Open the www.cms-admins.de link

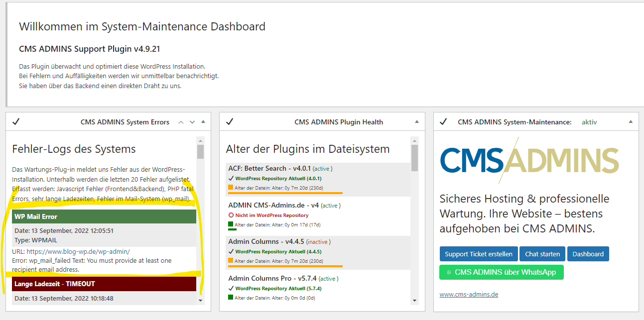[469, 294]
